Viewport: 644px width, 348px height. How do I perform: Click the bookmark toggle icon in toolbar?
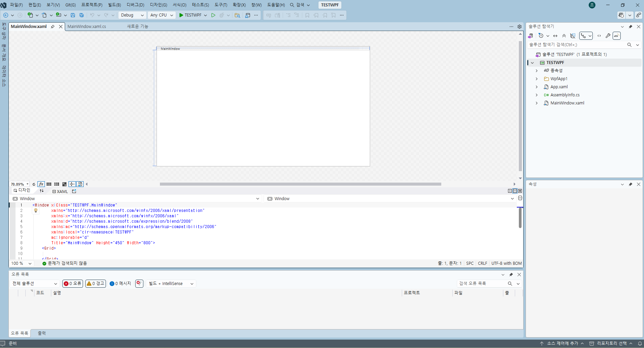tap(307, 15)
